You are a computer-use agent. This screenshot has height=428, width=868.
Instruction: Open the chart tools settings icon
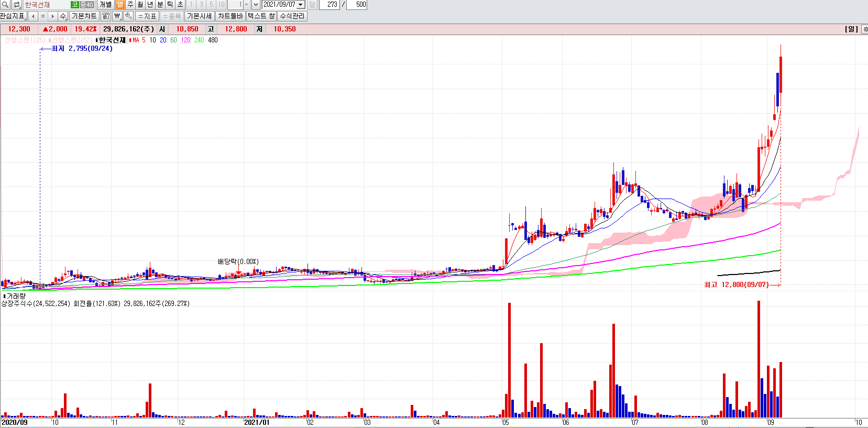(106, 16)
